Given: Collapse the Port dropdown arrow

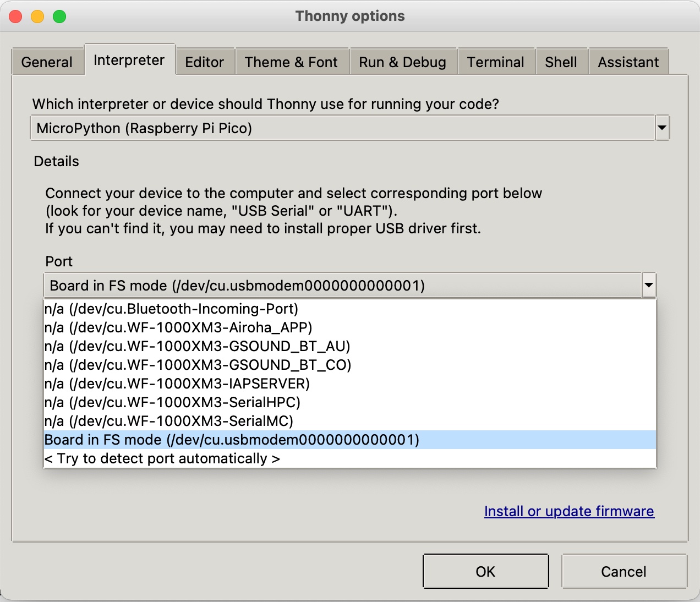Looking at the screenshot, I should pyautogui.click(x=649, y=286).
